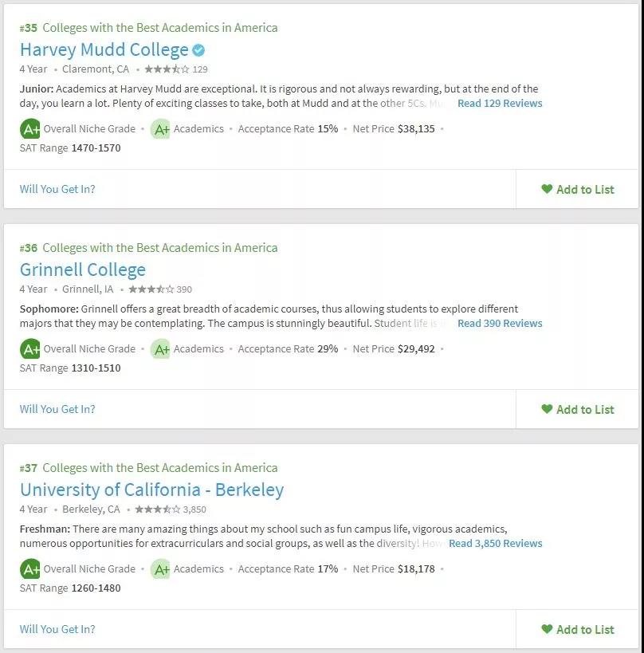
Task: Click Harvey Mudd's Overall Niche Grade A+ badge
Action: (x=30, y=129)
